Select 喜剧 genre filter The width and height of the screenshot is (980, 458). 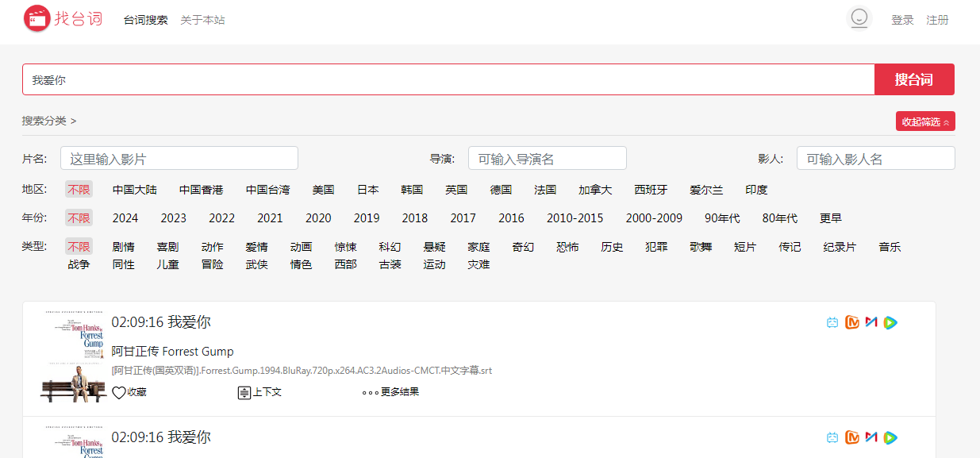[167, 247]
